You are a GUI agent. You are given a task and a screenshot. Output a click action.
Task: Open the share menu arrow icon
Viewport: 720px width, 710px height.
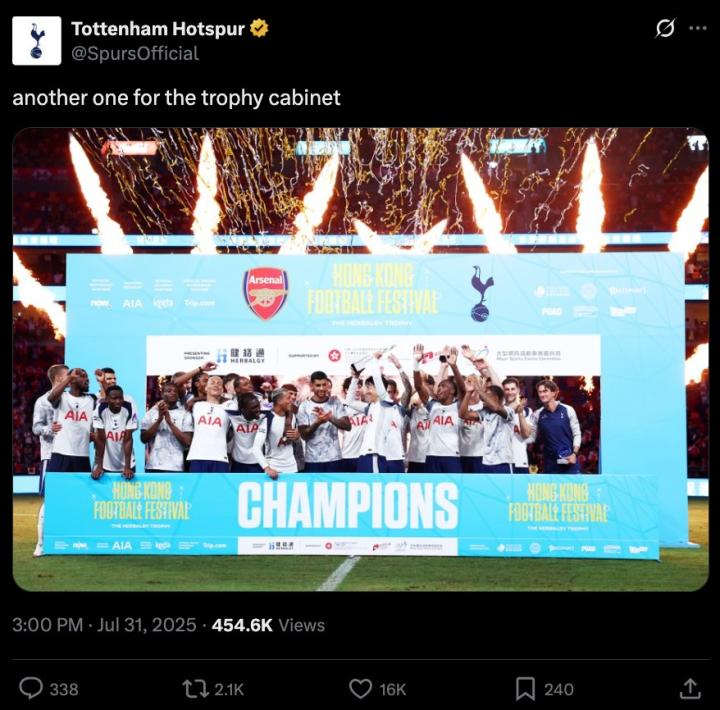coord(690,688)
